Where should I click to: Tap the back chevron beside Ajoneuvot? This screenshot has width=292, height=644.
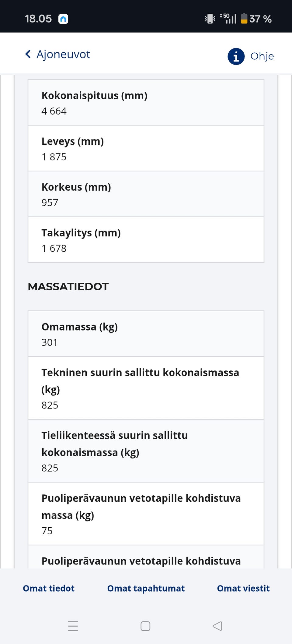coord(28,54)
